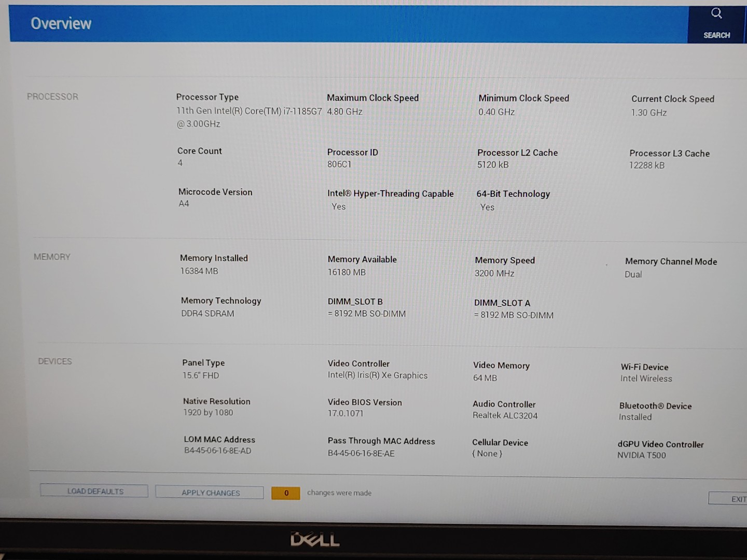Click the orange changes counter badge
This screenshot has width=747, height=560.
pos(285,493)
